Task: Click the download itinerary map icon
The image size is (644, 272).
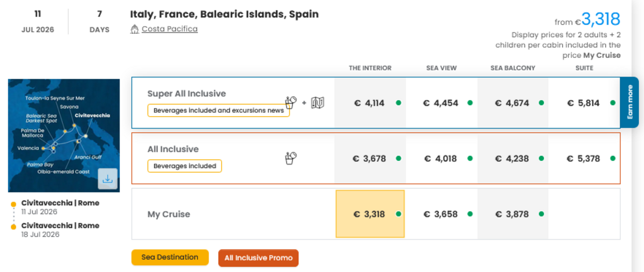Action: pyautogui.click(x=108, y=178)
